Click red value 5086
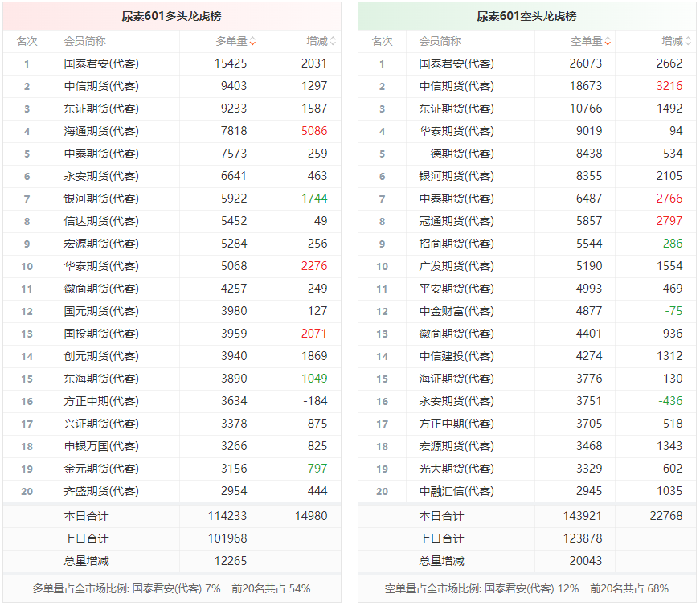700x606 pixels. [x=314, y=131]
